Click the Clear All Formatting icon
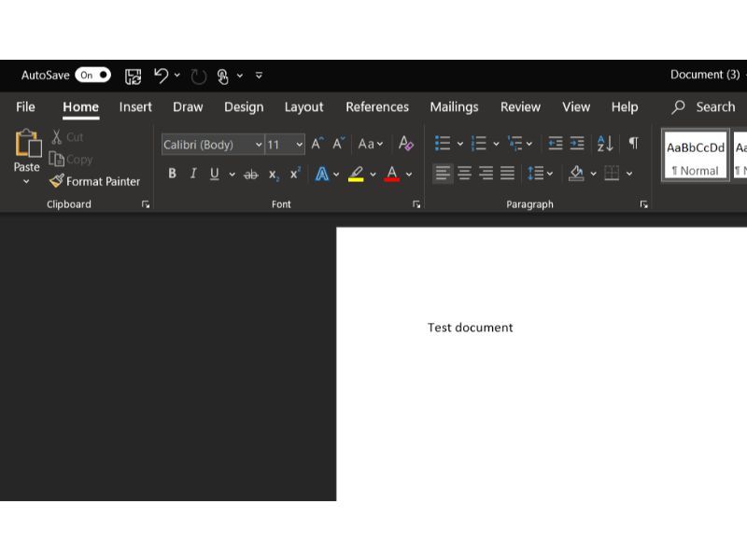Screen dimensions: 747x560 (405, 144)
